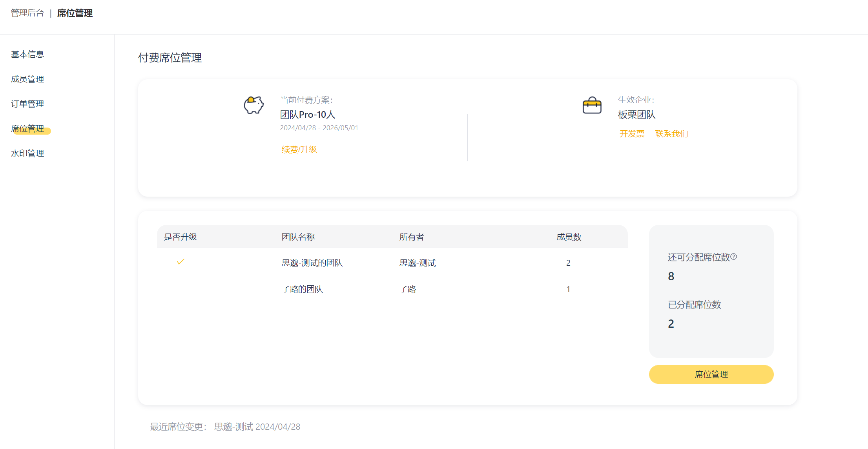Click the 开发票 link
This screenshot has height=449, width=868.
[632, 134]
